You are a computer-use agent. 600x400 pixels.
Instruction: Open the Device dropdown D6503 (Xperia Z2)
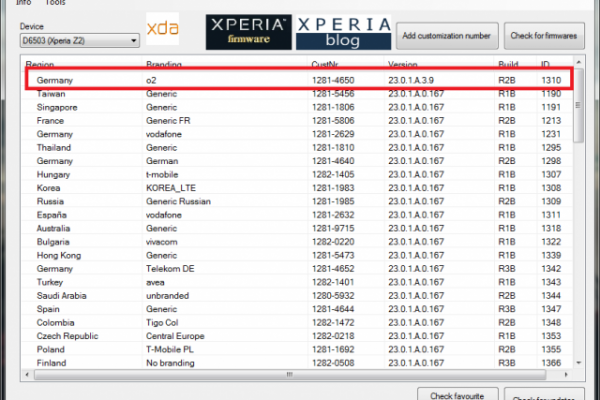80,41
